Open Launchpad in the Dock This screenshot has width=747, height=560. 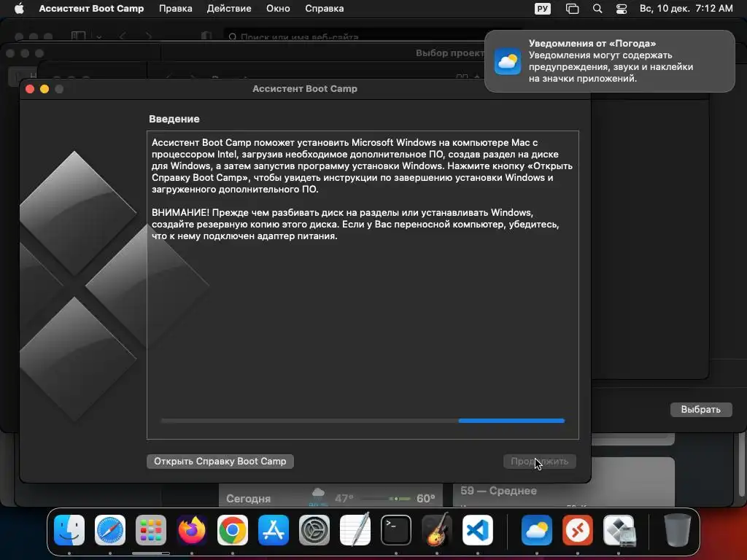150,530
